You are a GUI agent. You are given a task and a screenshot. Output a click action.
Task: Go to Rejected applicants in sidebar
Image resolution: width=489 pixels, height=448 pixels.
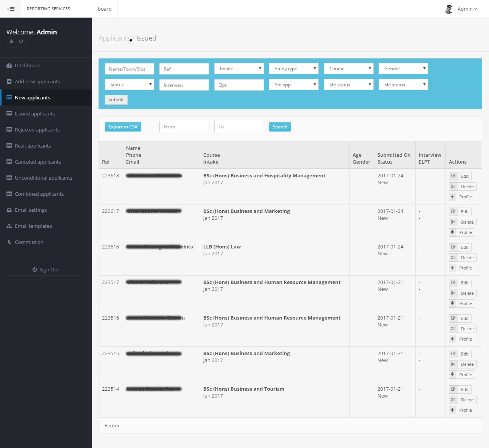coord(37,130)
